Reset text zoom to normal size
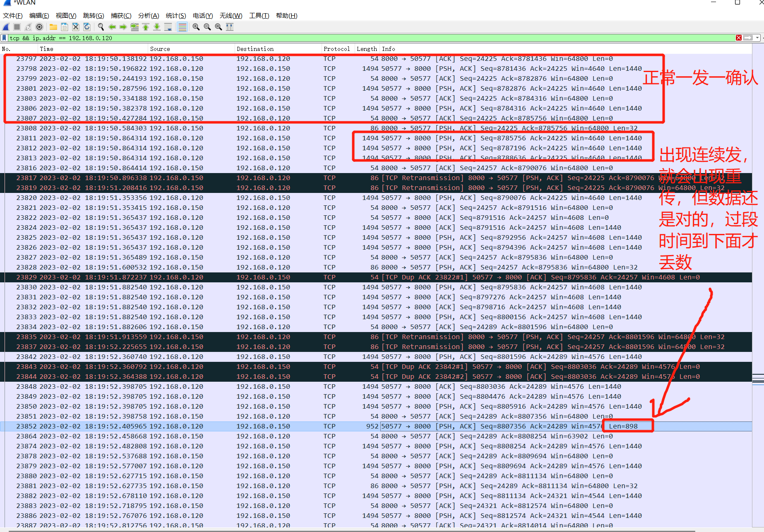764x532 pixels. [219, 27]
